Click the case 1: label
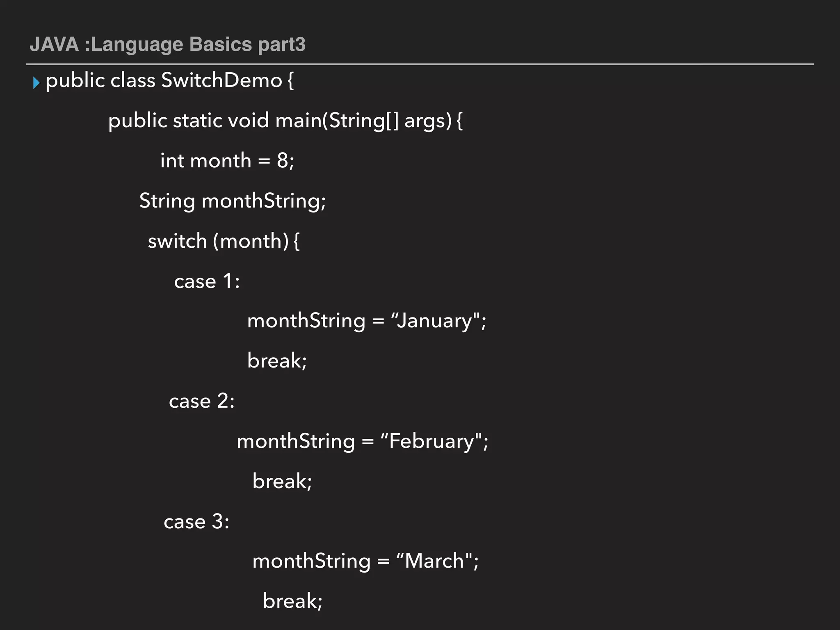 point(207,281)
